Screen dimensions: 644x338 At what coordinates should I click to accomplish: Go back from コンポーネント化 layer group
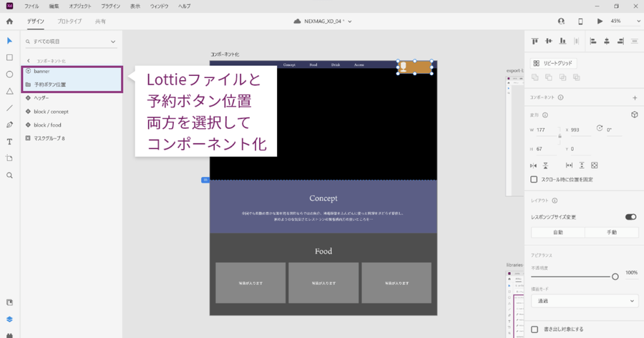tap(28, 61)
